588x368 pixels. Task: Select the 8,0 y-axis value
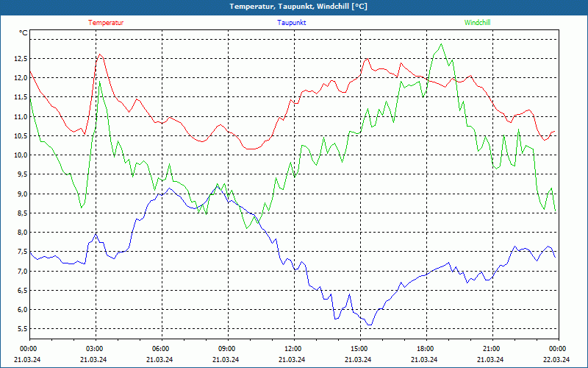pos(23,233)
